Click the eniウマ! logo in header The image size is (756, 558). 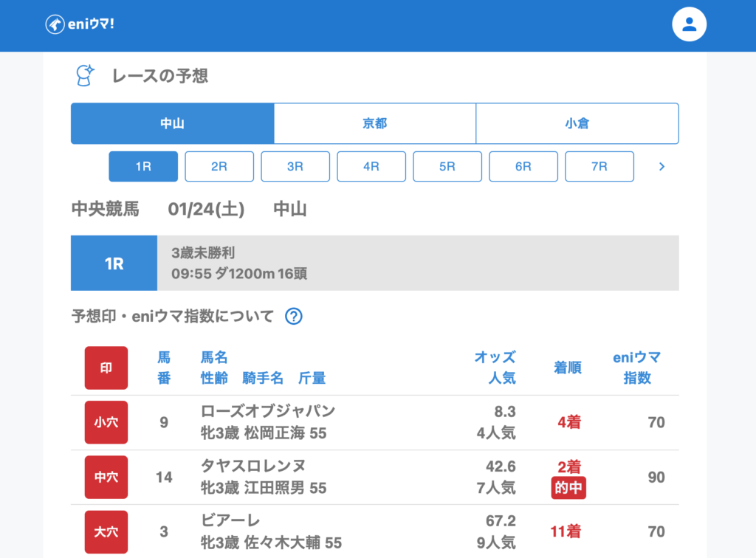point(80,24)
